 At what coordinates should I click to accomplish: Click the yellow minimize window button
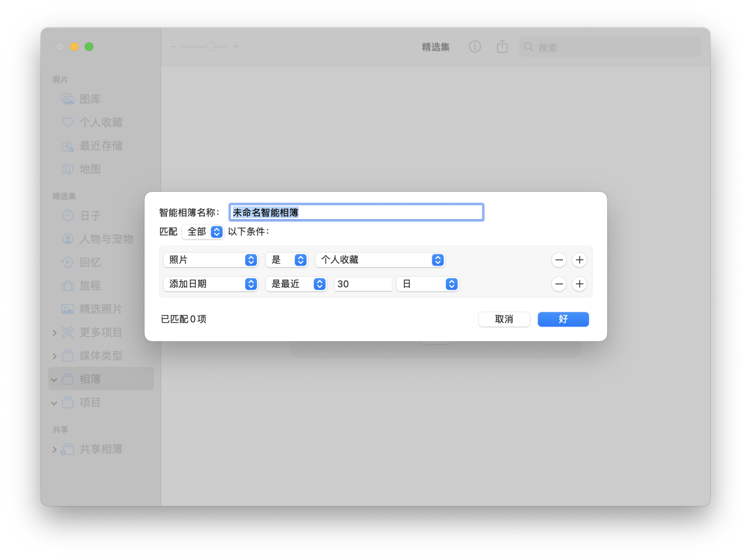click(x=74, y=47)
